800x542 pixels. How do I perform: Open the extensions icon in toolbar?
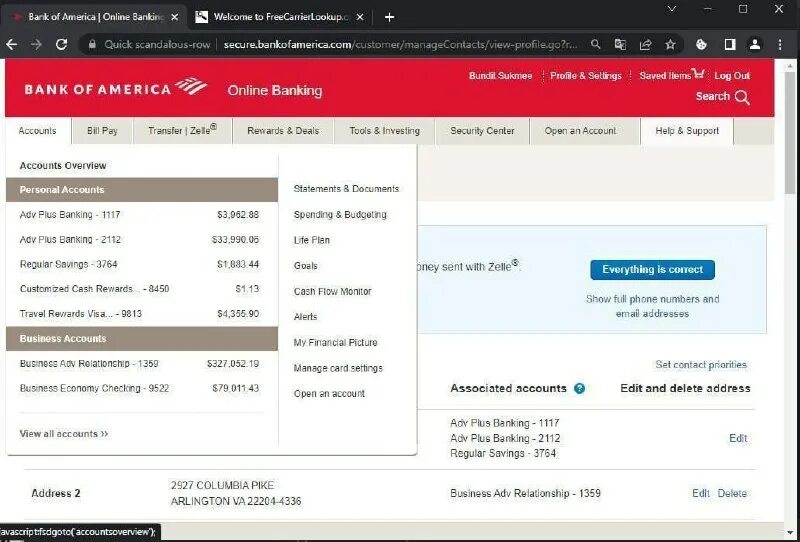702,44
